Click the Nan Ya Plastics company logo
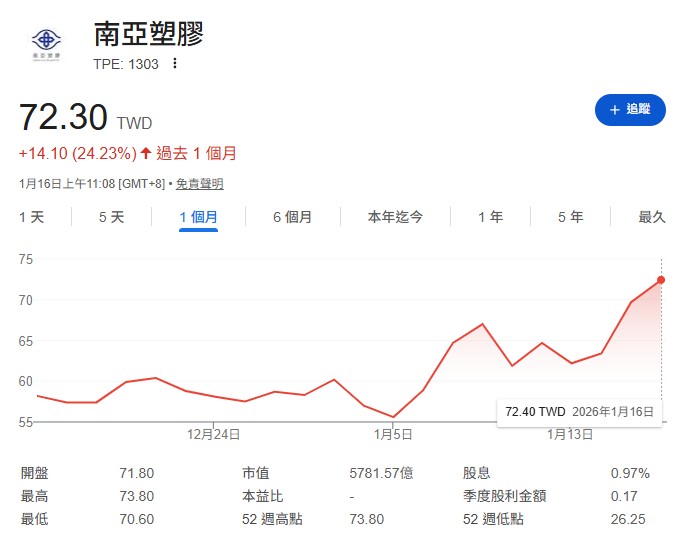 click(46, 45)
